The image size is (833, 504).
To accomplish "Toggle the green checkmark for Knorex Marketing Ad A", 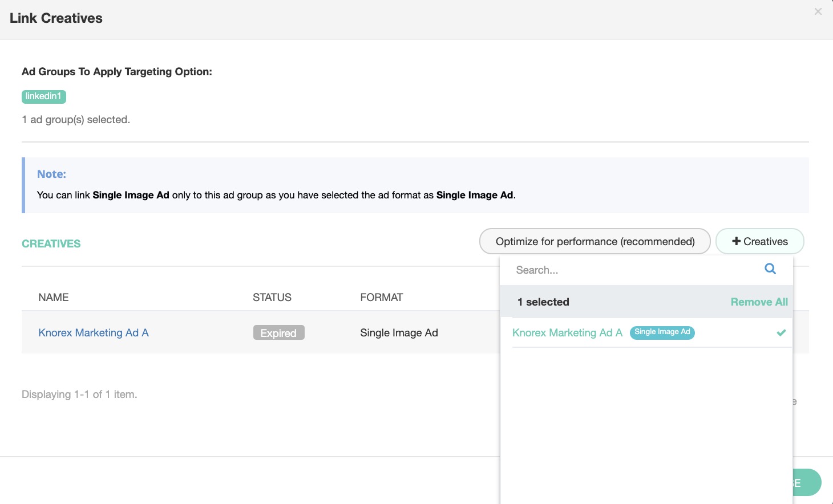I will 781,332.
